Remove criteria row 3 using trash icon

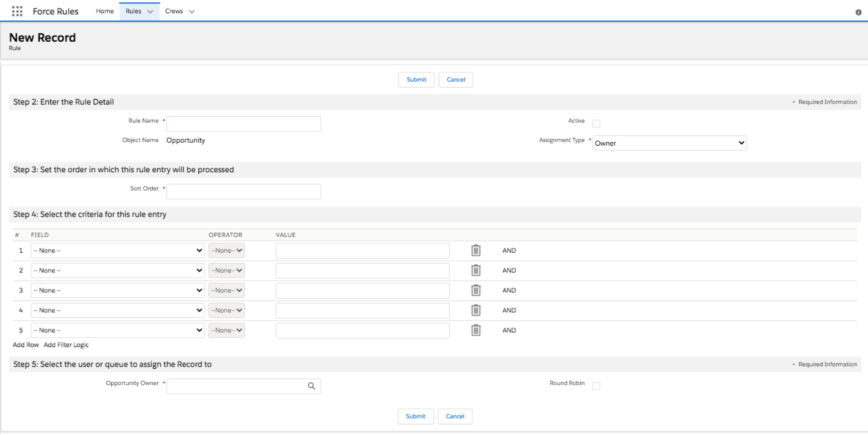pyautogui.click(x=476, y=290)
